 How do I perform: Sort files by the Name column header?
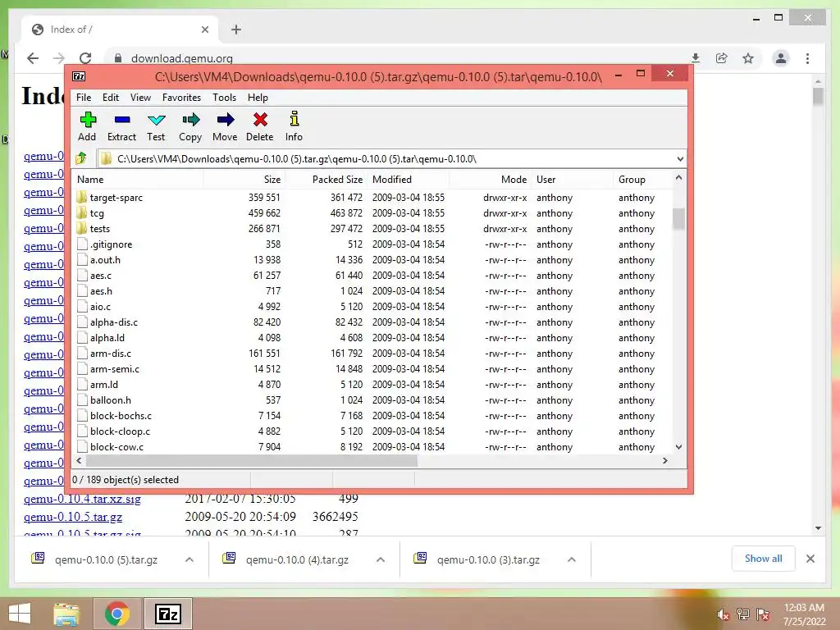coord(138,180)
